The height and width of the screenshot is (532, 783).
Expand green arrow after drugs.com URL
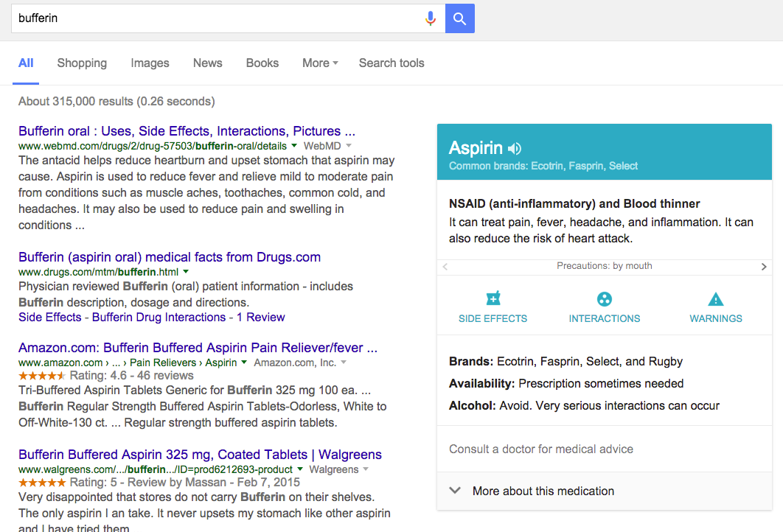pos(186,272)
